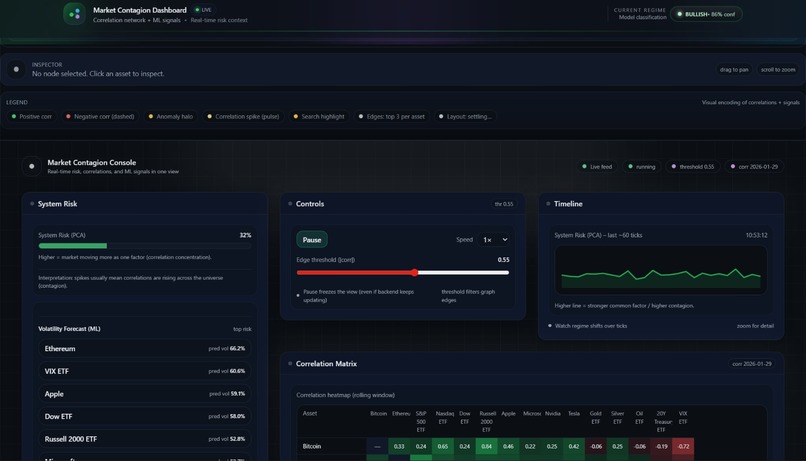Viewport: 806px width, 461px height.
Task: Click the 0.65 cell in Bitcoin row
Action: coord(443,446)
